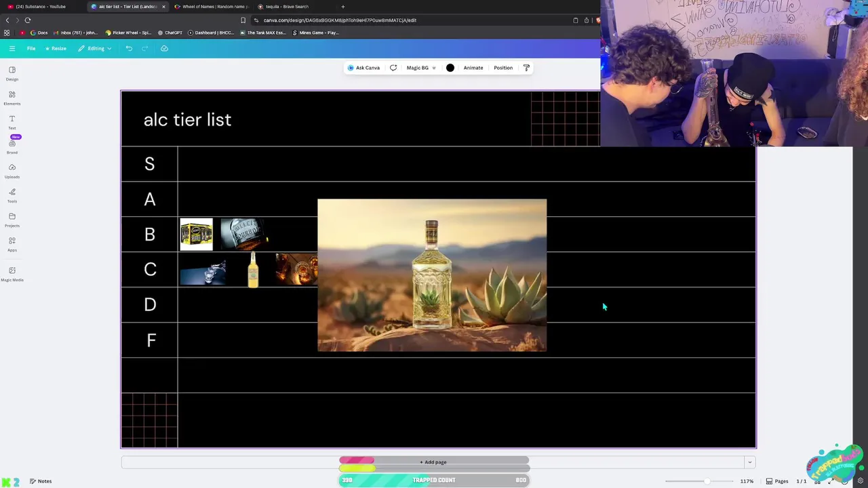Open the Mines Game bookmark
Viewport: 868px width, 488px height.
(315, 33)
